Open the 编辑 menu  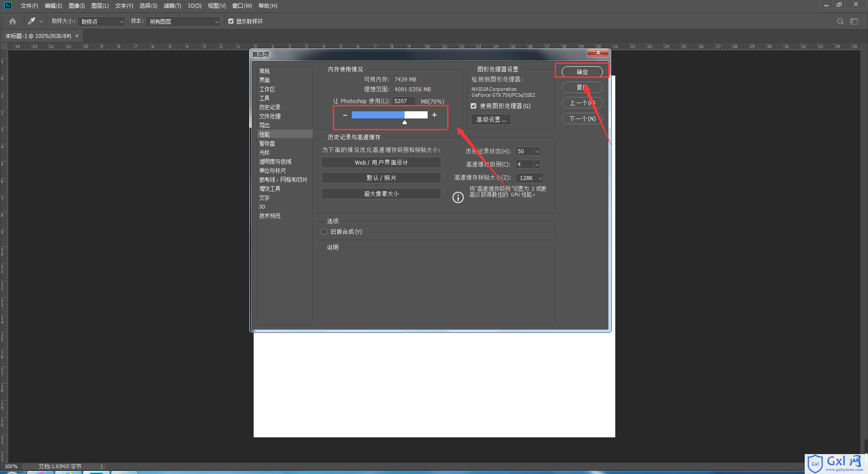[x=53, y=6]
